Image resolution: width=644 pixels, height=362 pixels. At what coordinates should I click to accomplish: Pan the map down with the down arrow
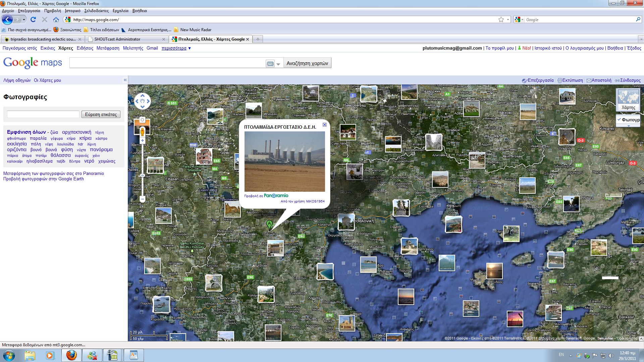point(142,107)
